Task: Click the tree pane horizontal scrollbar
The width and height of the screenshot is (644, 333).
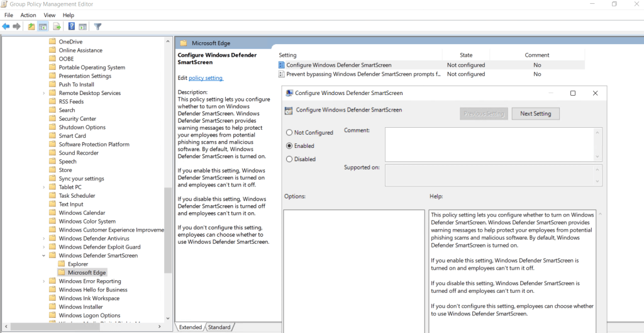Action: [x=82, y=327]
